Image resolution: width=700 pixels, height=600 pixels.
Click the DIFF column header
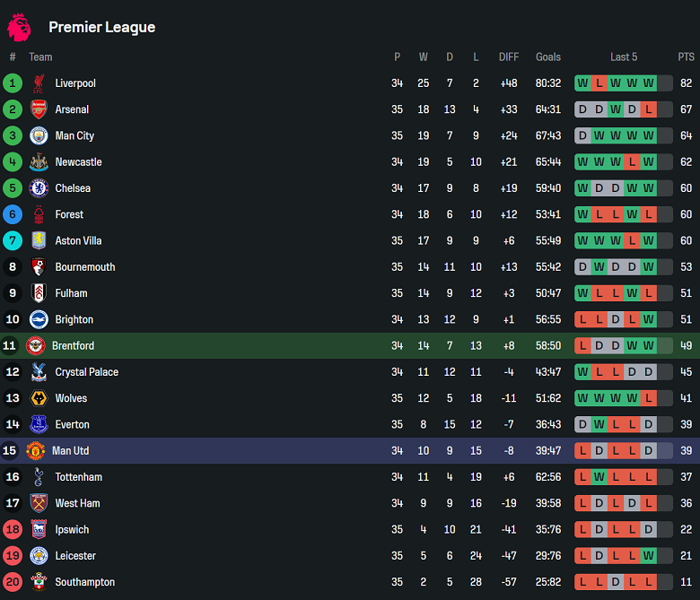509,57
